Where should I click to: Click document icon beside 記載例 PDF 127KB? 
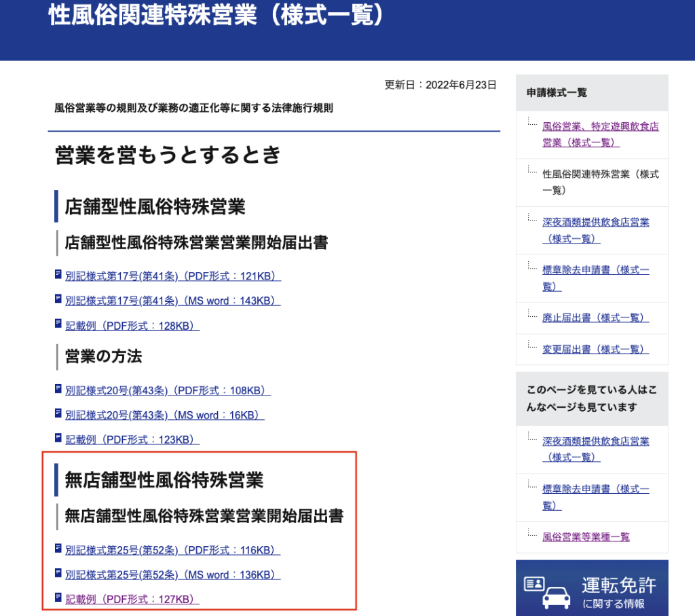pyautogui.click(x=58, y=598)
